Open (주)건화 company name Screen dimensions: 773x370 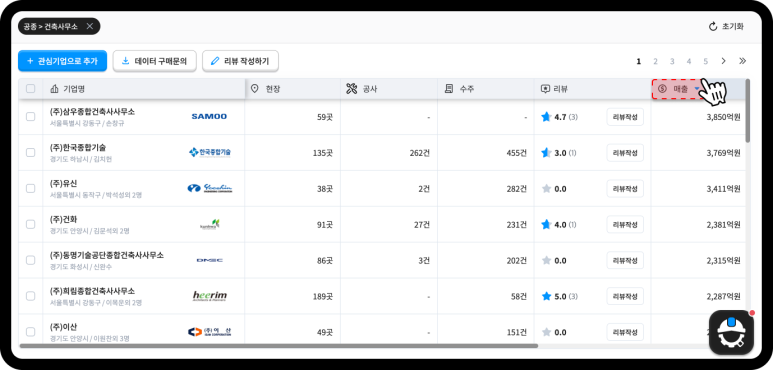(63, 219)
